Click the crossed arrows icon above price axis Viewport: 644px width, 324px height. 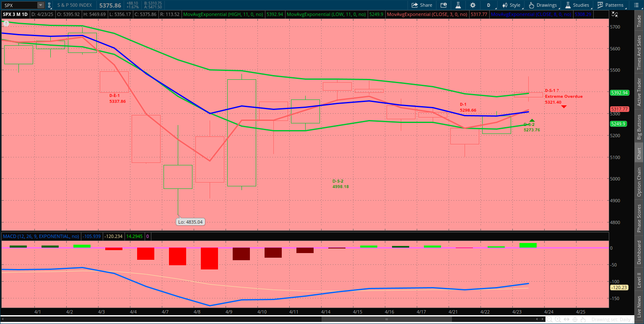coord(615,14)
